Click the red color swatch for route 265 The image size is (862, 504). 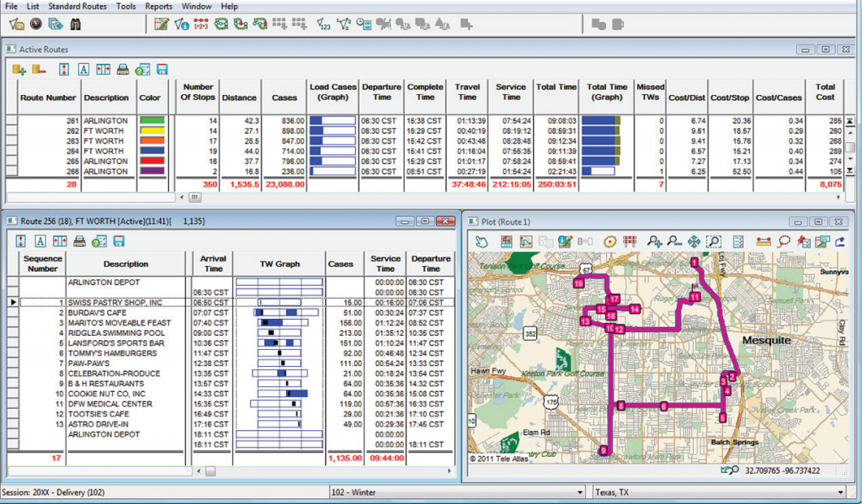point(151,161)
